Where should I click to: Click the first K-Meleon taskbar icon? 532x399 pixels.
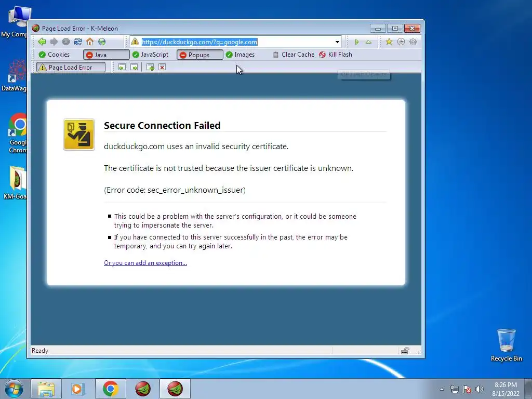tap(143, 389)
